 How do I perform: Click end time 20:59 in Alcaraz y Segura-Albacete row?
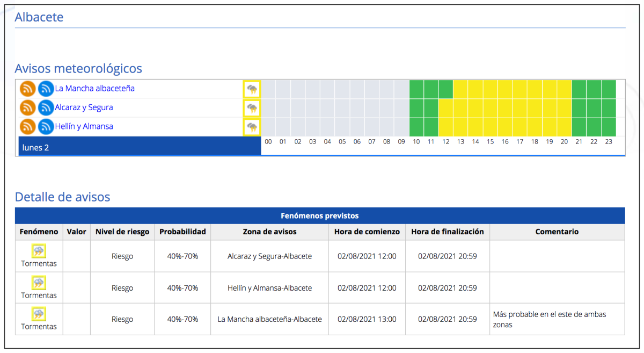448,256
